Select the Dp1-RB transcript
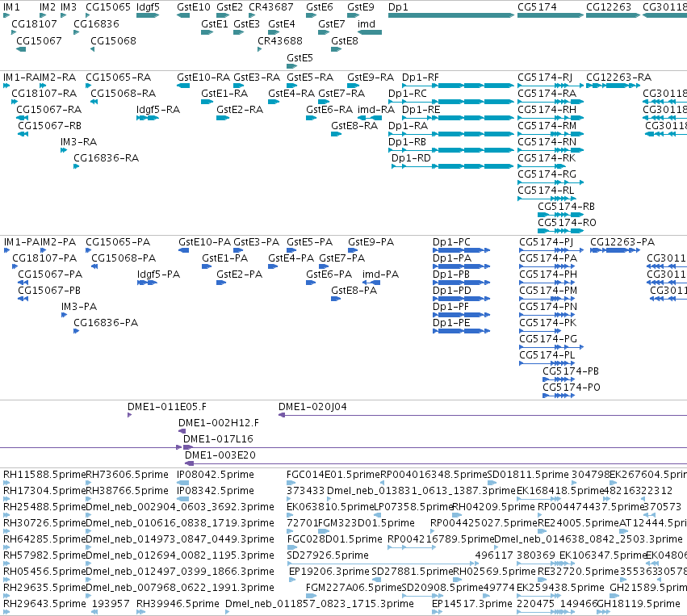This screenshot has width=687, height=616. pyautogui.click(x=450, y=150)
